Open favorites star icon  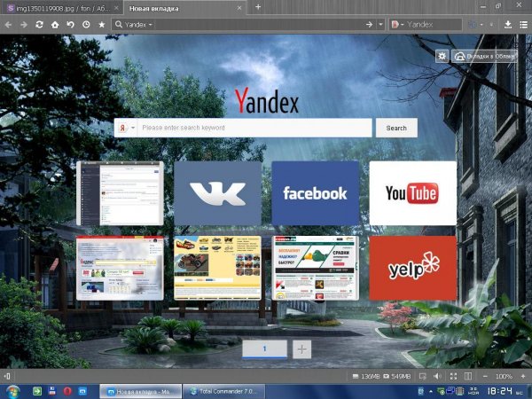tap(102, 25)
